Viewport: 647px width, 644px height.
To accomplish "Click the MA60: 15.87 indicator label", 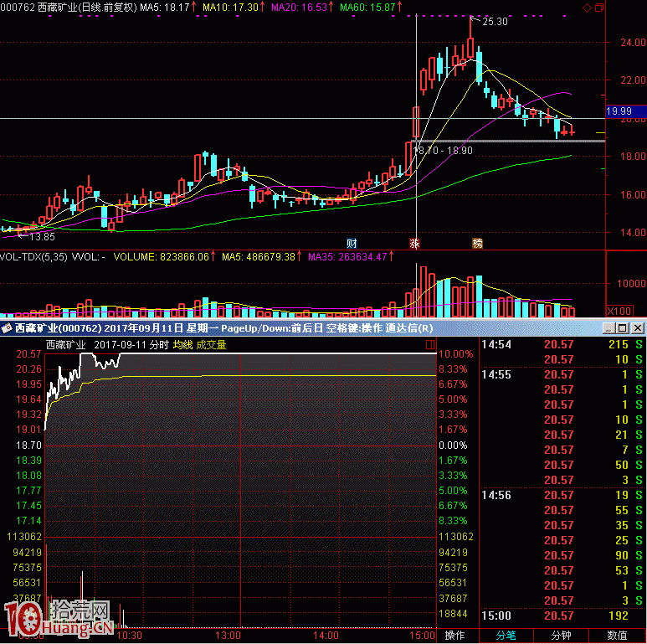I will pyautogui.click(x=367, y=7).
